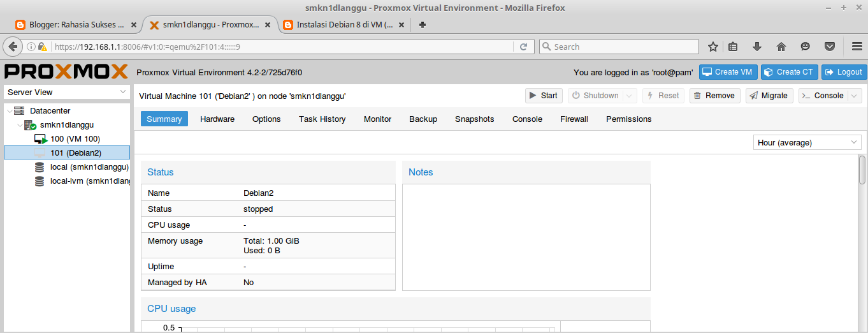The height and width of the screenshot is (333, 868).
Task: Start the Debian2 virtual machine
Action: [544, 96]
